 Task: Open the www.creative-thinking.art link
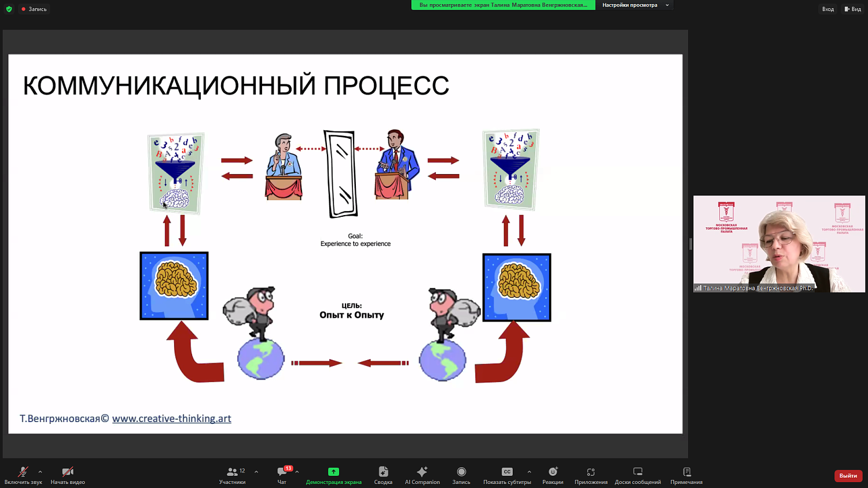click(x=171, y=418)
